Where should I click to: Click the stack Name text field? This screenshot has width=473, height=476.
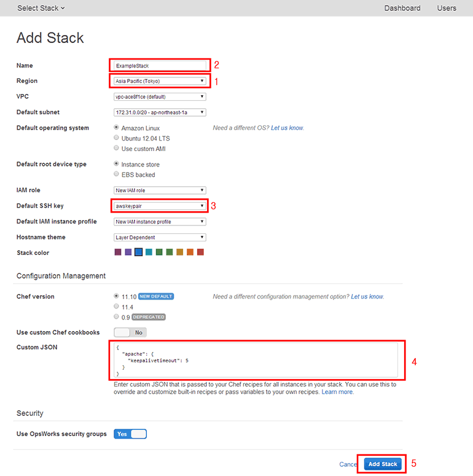pyautogui.click(x=160, y=65)
